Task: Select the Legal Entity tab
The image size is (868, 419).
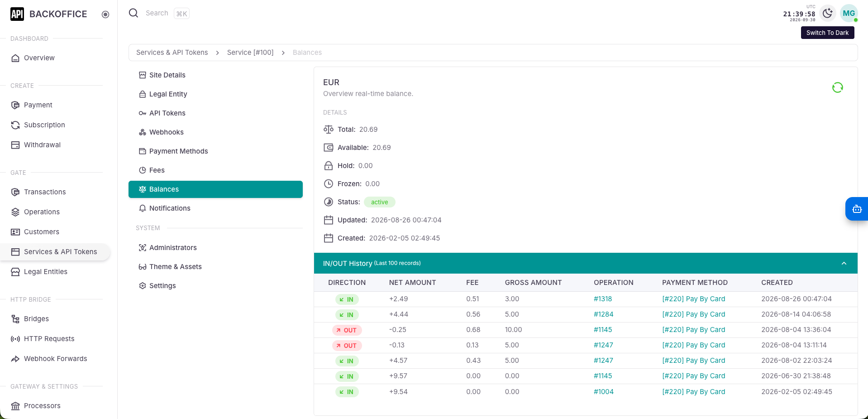Action: coord(215,94)
